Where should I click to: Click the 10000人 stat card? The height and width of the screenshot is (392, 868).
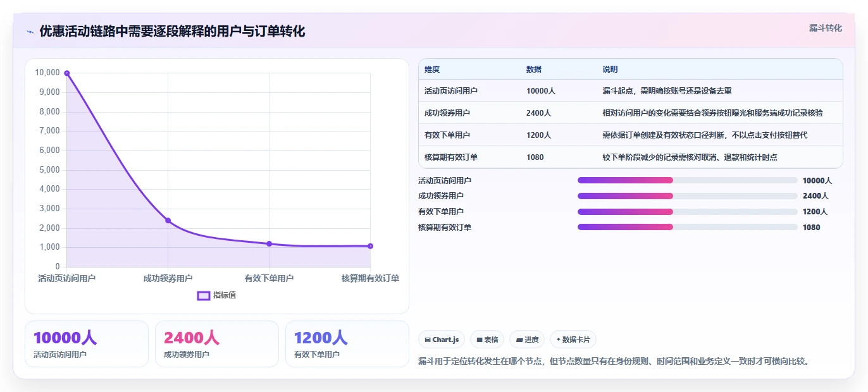coord(87,344)
